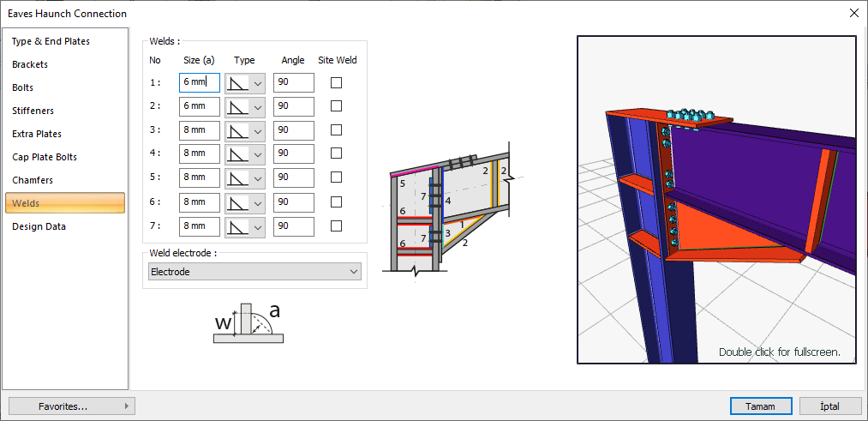Confirm with the Tamam button
Image resolution: width=868 pixels, height=421 pixels.
point(761,406)
